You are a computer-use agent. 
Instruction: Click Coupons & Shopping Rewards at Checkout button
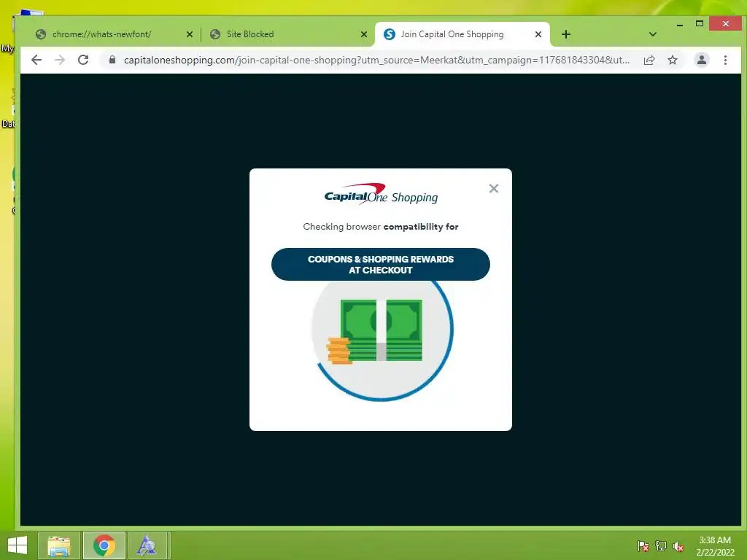[381, 264]
